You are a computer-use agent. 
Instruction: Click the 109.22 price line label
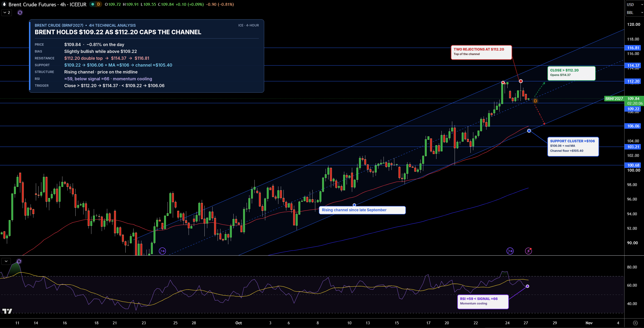[x=633, y=109]
